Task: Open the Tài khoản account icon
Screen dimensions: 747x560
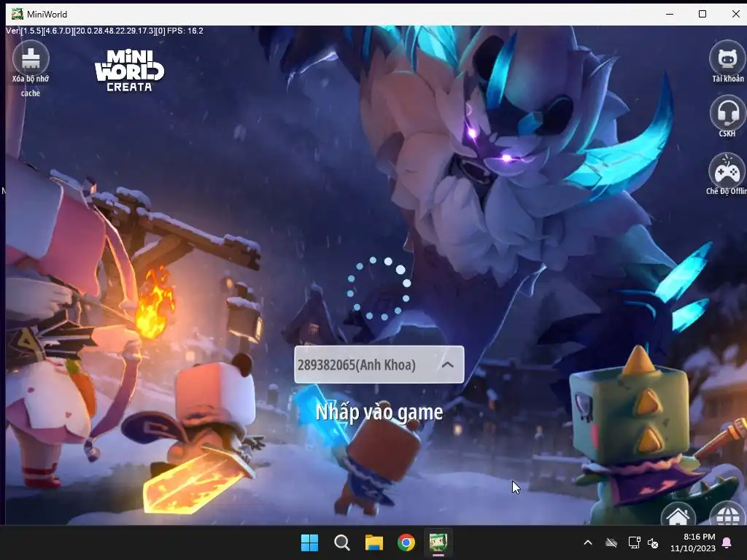Action: click(727, 58)
